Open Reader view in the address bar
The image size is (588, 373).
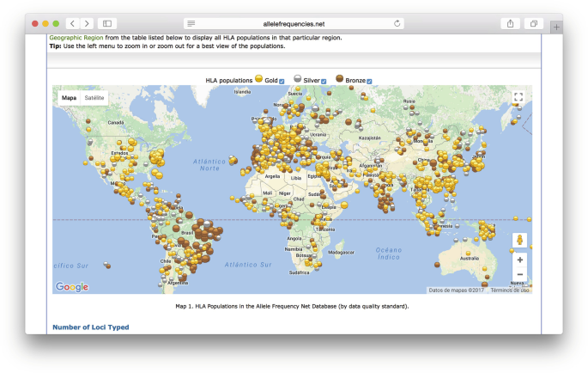pyautogui.click(x=191, y=23)
